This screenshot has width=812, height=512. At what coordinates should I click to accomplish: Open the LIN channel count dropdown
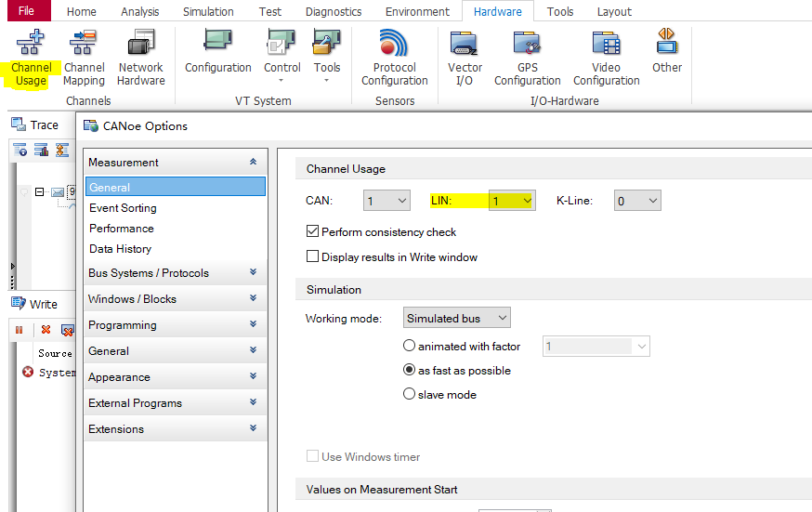512,201
